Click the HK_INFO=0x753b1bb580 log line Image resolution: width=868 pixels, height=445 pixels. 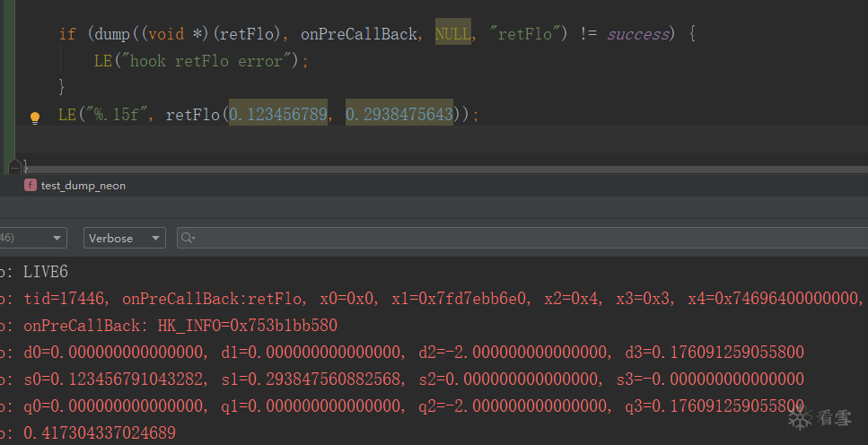pos(180,325)
